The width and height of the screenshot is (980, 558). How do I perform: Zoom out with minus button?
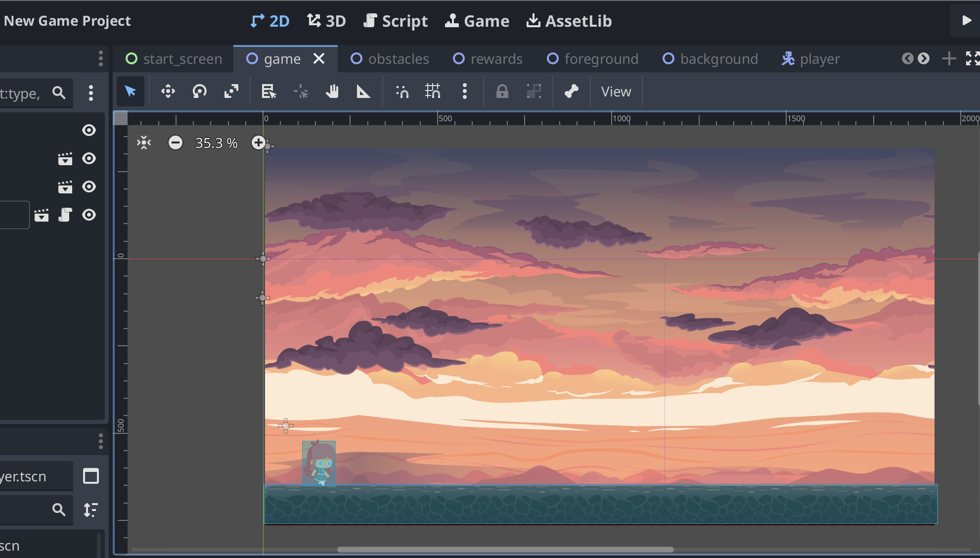pos(176,143)
